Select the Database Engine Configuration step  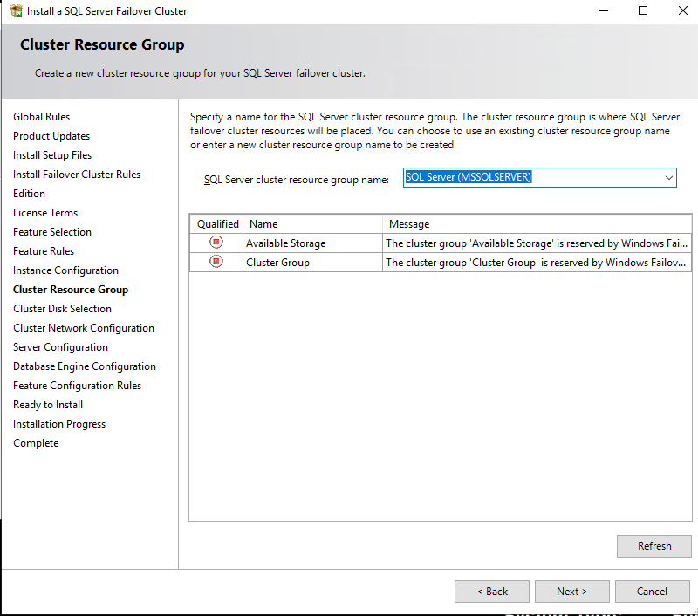pos(84,366)
